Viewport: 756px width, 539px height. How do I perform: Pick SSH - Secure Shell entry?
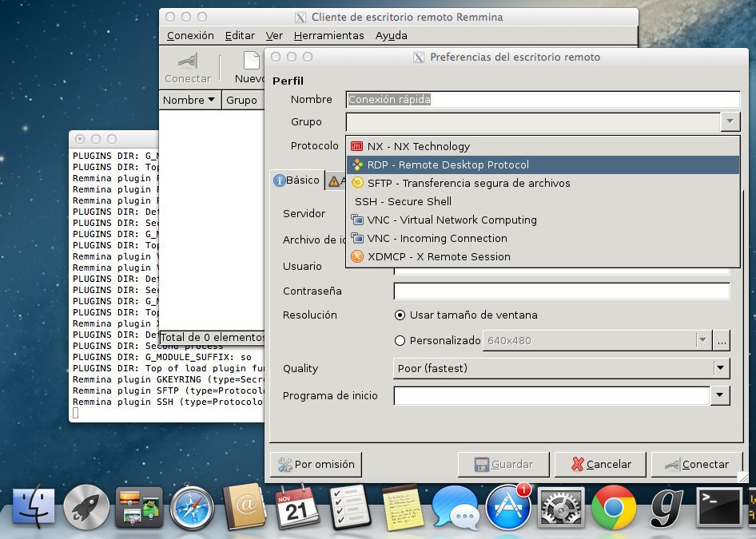[x=543, y=201]
